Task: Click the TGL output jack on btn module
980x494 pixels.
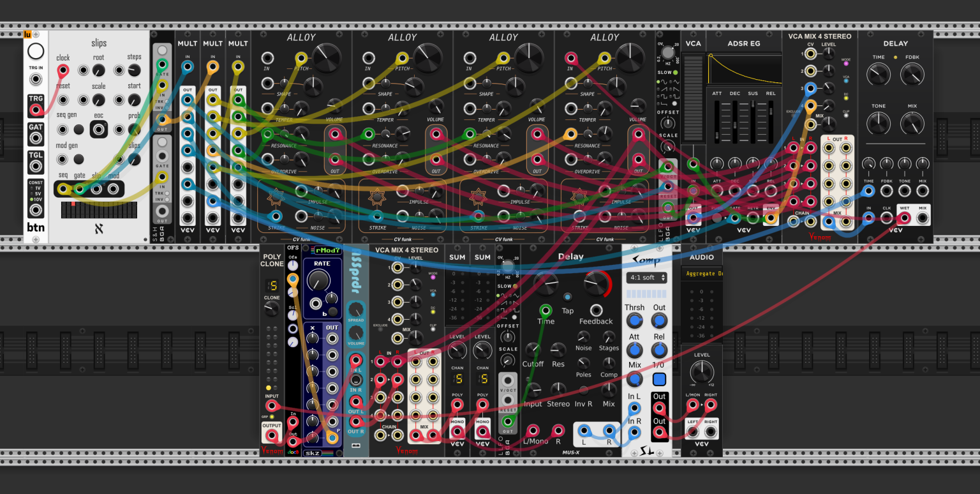Action: pos(36,166)
